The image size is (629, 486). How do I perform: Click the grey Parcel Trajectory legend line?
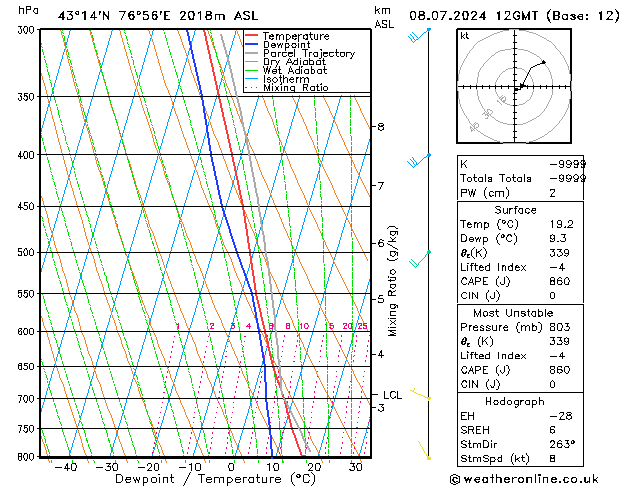pos(251,53)
